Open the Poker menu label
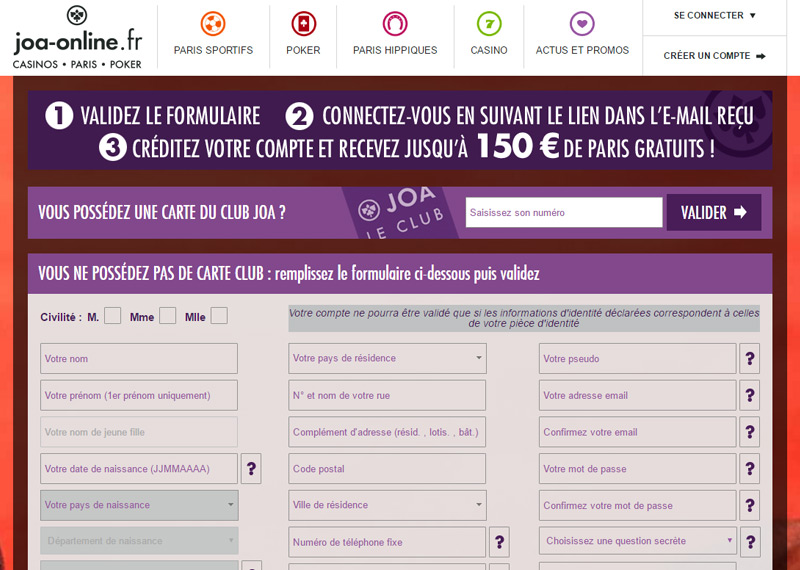The height and width of the screenshot is (570, 800). (x=303, y=51)
